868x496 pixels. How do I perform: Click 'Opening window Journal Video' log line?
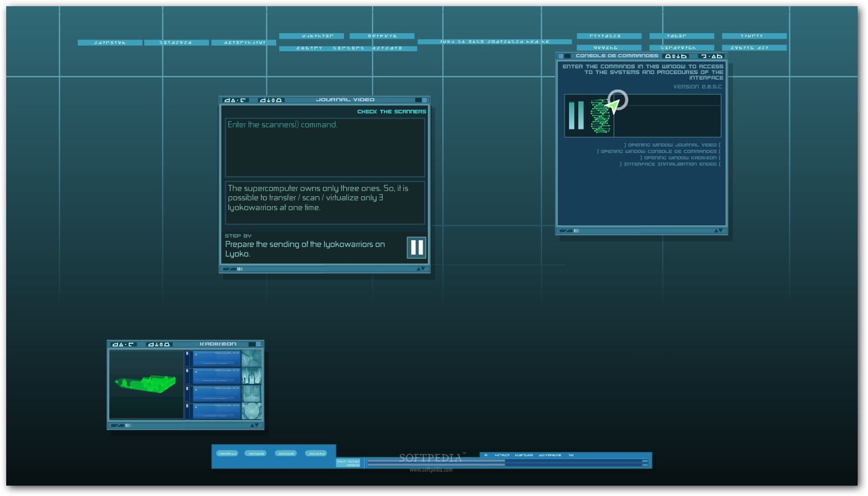coord(672,145)
